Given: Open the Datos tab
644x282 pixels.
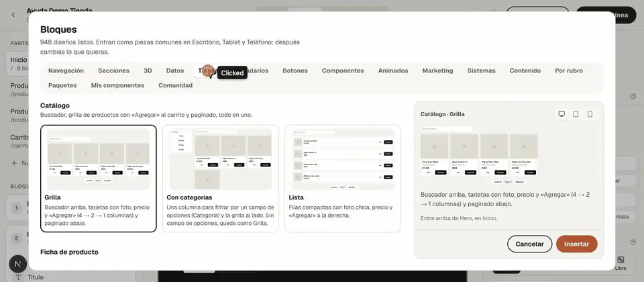Looking at the screenshot, I should (175, 70).
